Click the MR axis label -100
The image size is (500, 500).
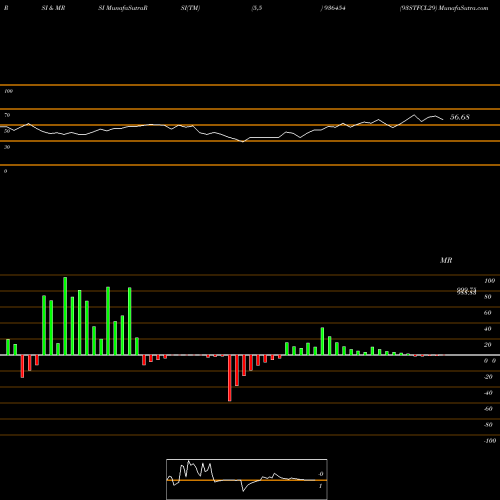[x=490, y=441]
